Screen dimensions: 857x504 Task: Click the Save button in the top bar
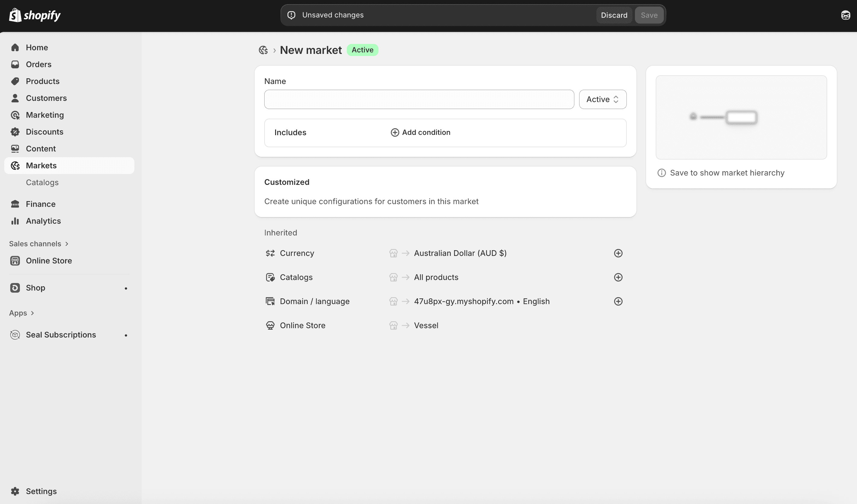649,15
